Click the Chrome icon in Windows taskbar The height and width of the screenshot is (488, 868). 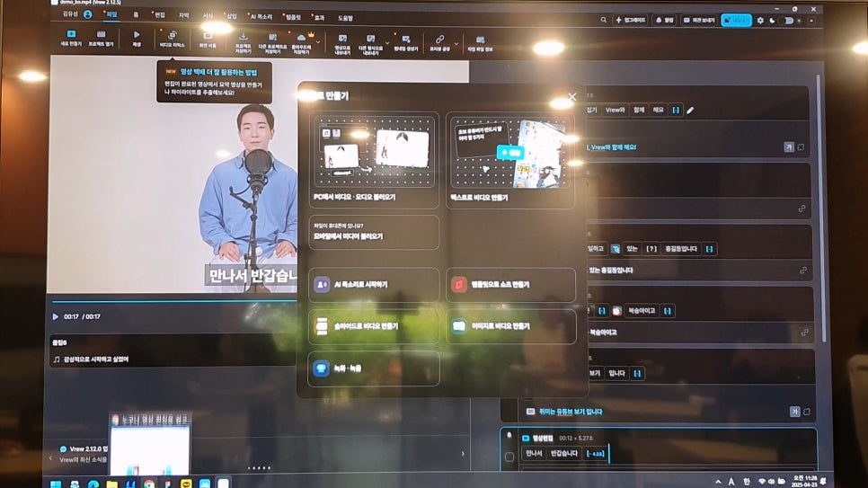149,484
